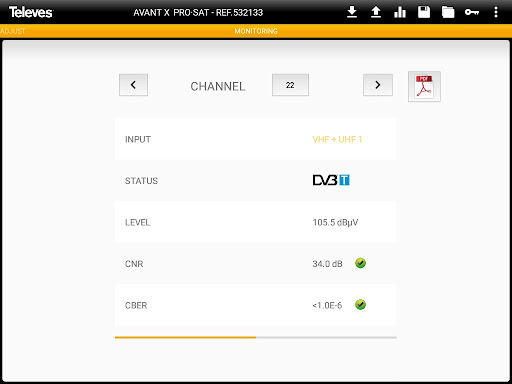Click the CNR green check indicator
The height and width of the screenshot is (384, 512).
pyautogui.click(x=360, y=263)
